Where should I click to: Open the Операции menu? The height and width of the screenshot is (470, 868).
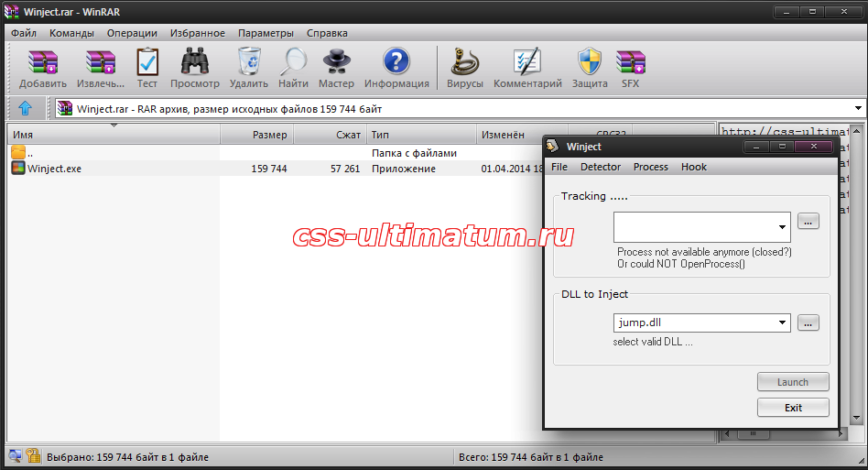click(132, 33)
